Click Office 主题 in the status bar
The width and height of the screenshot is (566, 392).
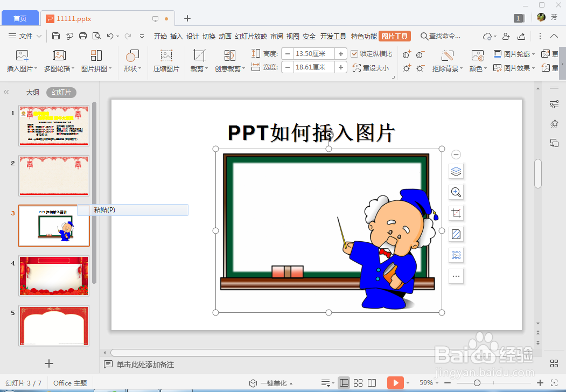(70, 383)
